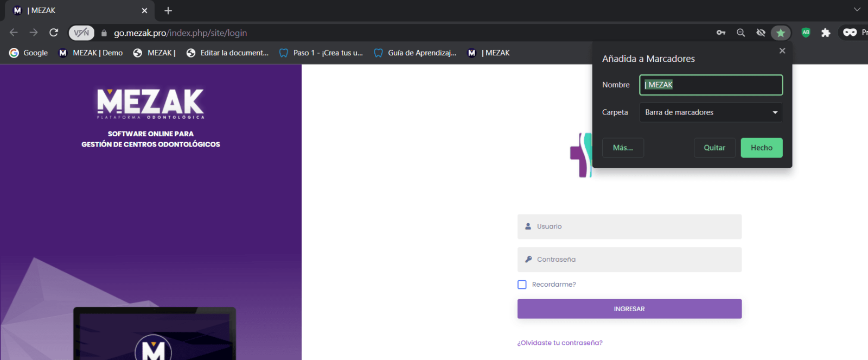This screenshot has height=360, width=868.
Task: Click the Más... button
Action: [623, 148]
